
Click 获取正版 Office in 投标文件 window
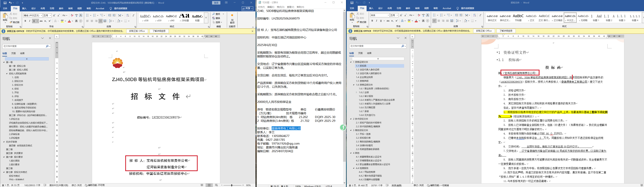coord(484,31)
